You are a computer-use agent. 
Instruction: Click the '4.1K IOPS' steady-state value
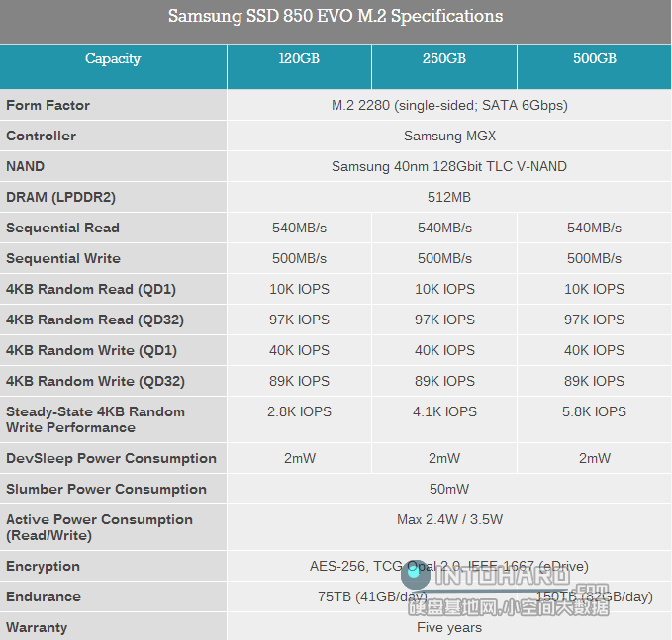click(x=444, y=411)
